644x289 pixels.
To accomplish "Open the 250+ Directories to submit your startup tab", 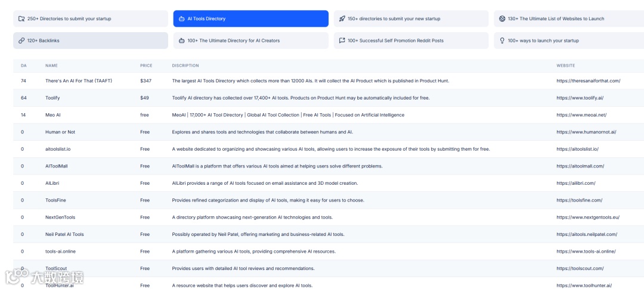I will pos(91,18).
